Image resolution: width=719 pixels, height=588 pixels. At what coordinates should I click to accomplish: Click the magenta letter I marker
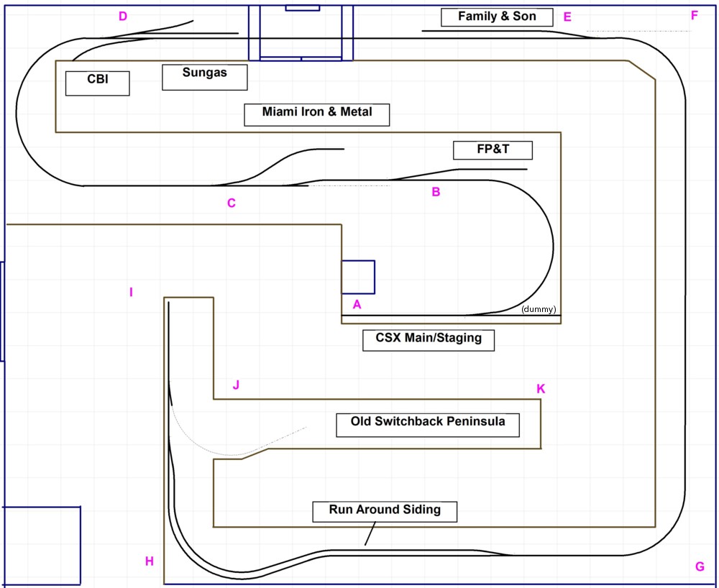tap(131, 293)
